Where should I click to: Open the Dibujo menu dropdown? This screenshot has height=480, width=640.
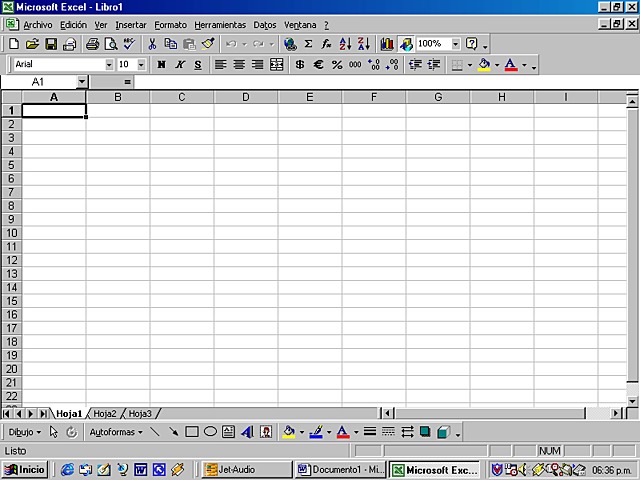(24, 432)
